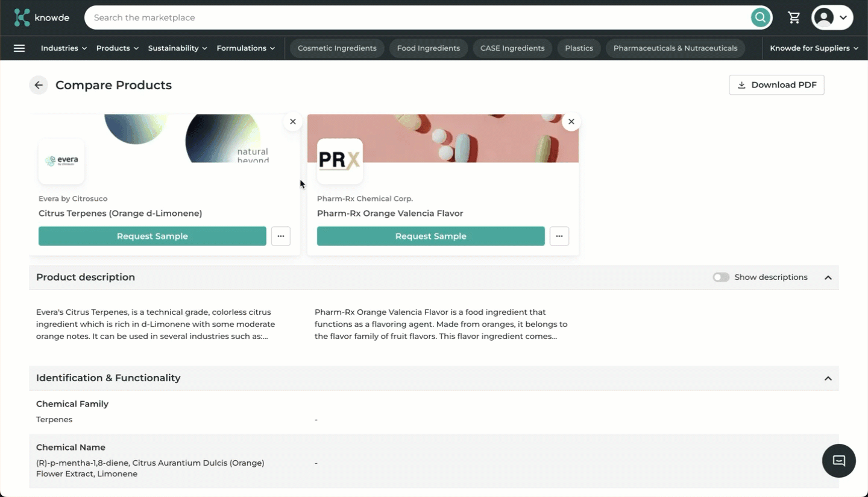Collapse the Product description section

click(x=828, y=277)
